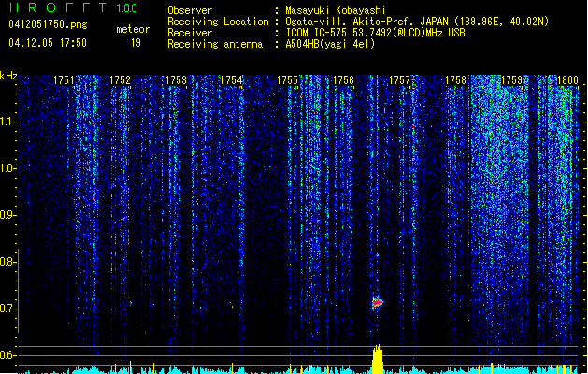
Task: Click the date stamp 04.12.05 17:50
Action: click(48, 43)
